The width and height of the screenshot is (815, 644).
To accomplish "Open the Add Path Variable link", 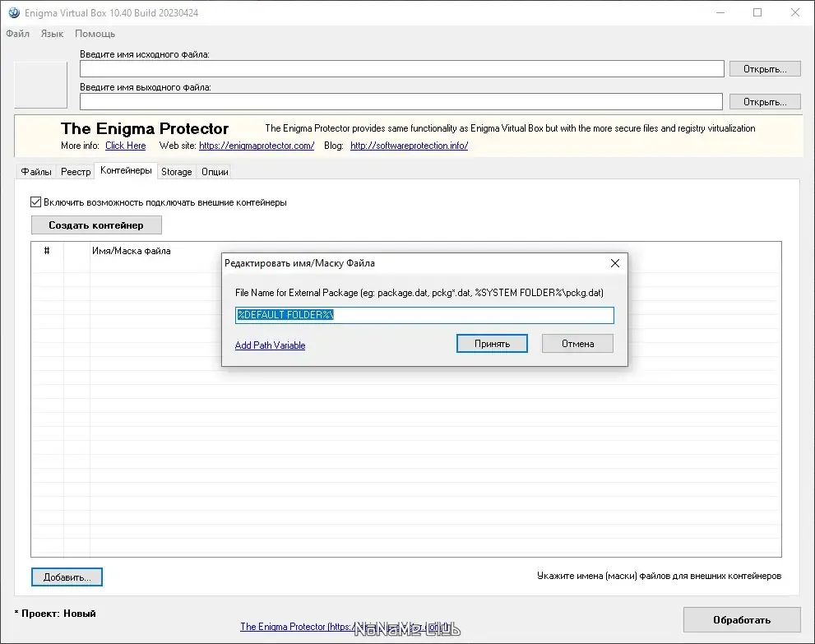I will 270,345.
